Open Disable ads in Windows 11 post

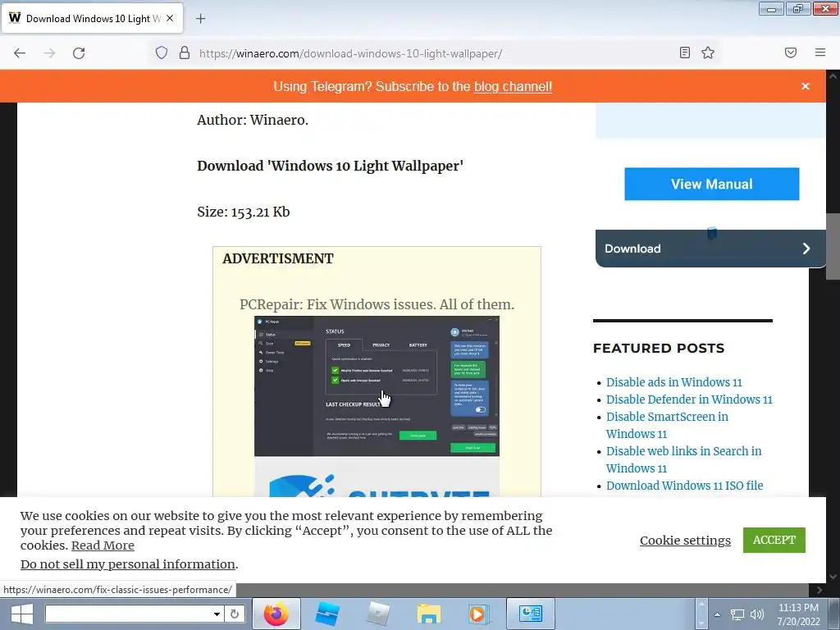pyautogui.click(x=674, y=382)
